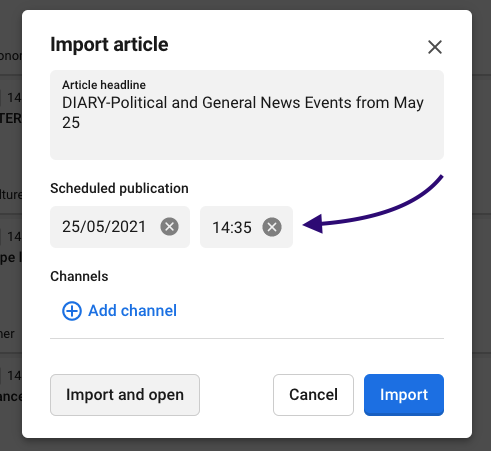Edit the Article headline text field
Image resolution: width=491 pixels, height=451 pixels.
[x=247, y=115]
